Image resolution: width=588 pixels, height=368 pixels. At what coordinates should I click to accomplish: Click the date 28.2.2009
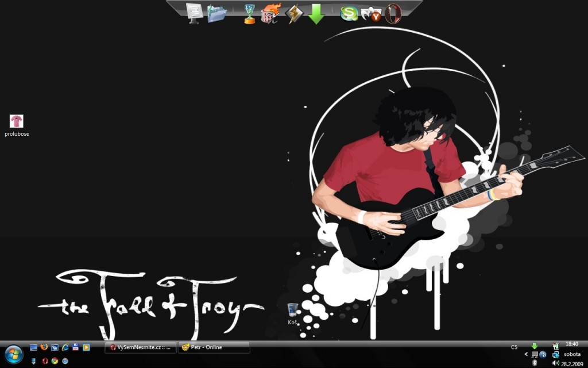[572, 364]
